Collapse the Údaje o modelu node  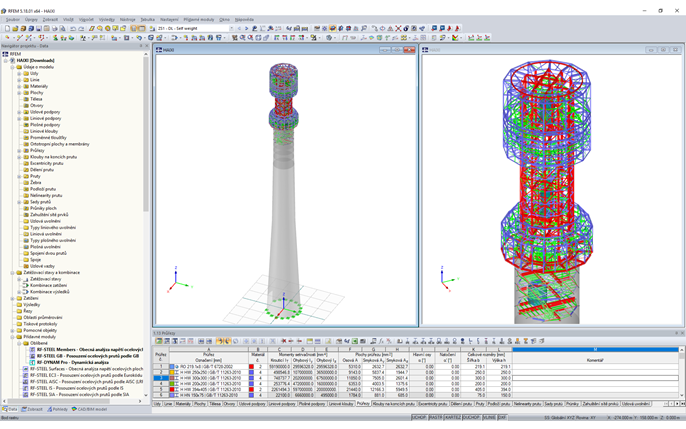[13, 67]
